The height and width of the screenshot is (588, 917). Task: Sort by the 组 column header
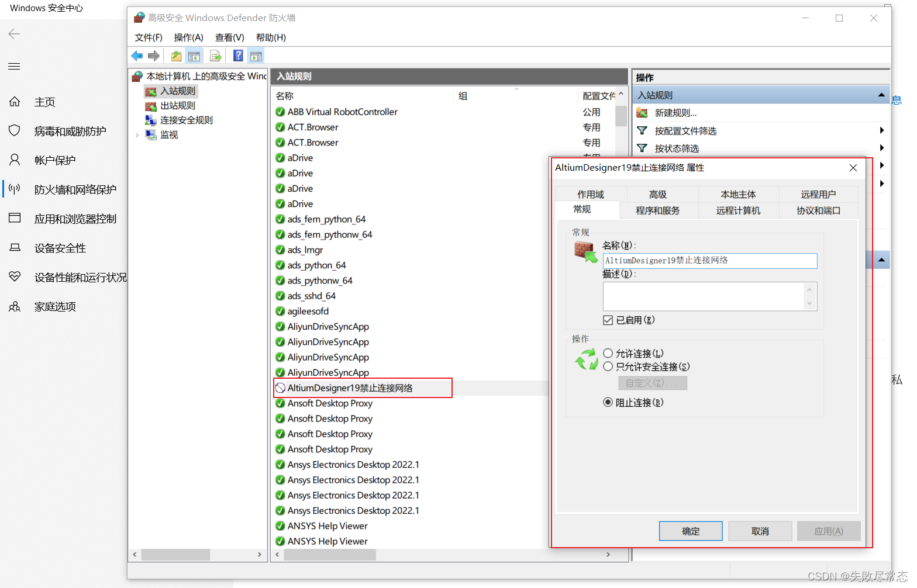tap(516, 96)
